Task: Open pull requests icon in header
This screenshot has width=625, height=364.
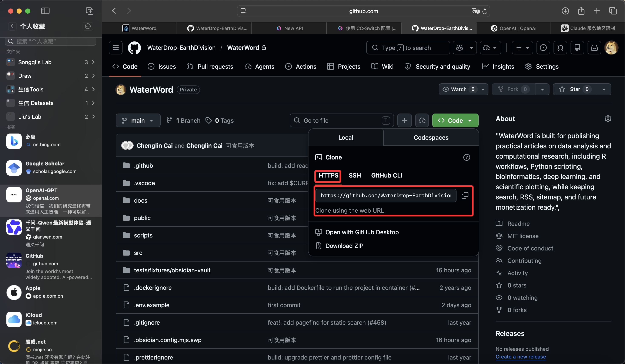Action: pos(560,48)
